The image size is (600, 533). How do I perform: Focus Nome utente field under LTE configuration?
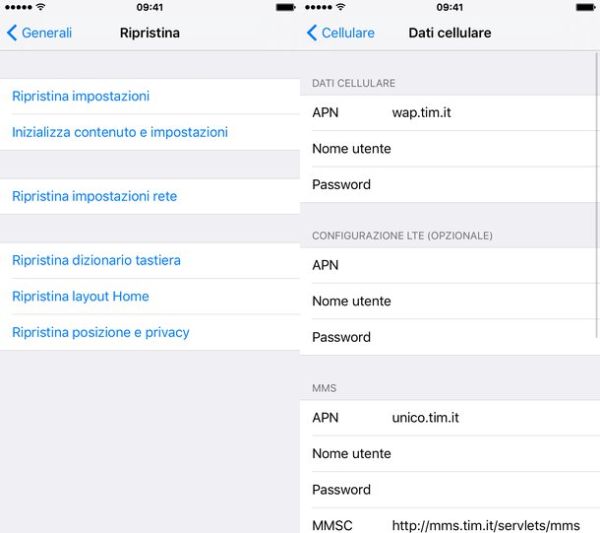[x=450, y=301]
